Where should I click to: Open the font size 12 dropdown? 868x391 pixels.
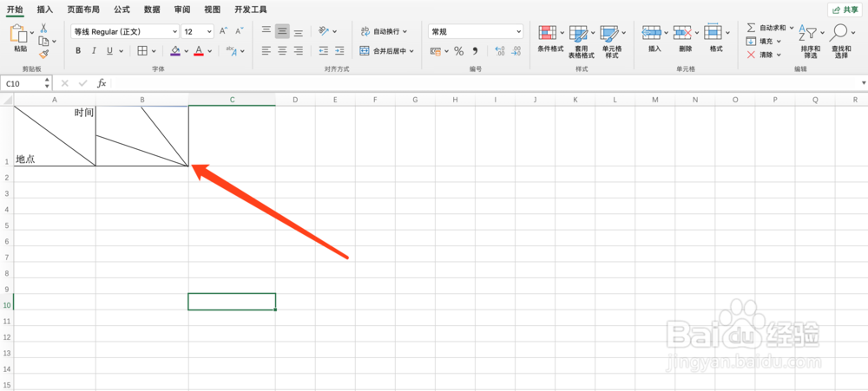[x=197, y=31]
